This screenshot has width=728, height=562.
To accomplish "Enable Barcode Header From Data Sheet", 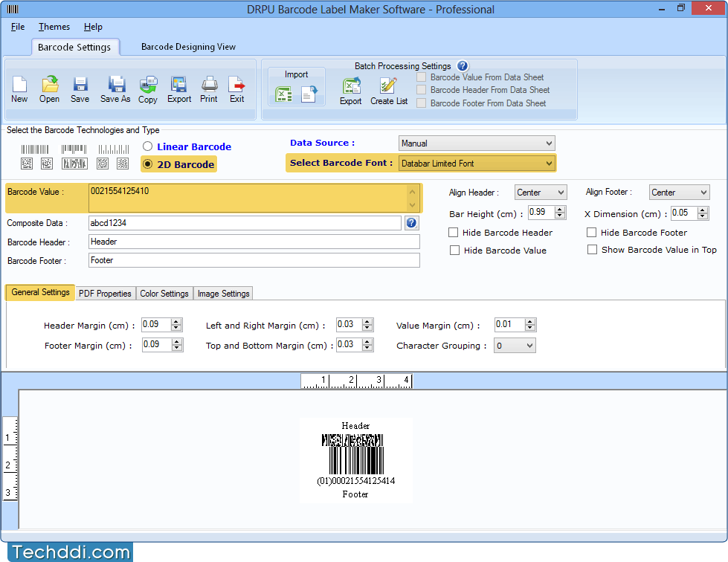I will click(421, 89).
